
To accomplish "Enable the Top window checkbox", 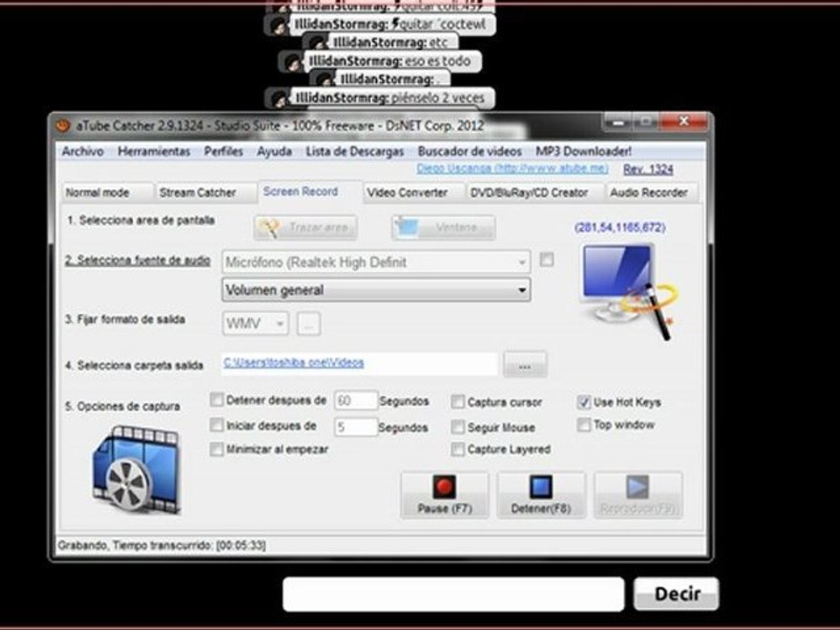I will coord(584,425).
